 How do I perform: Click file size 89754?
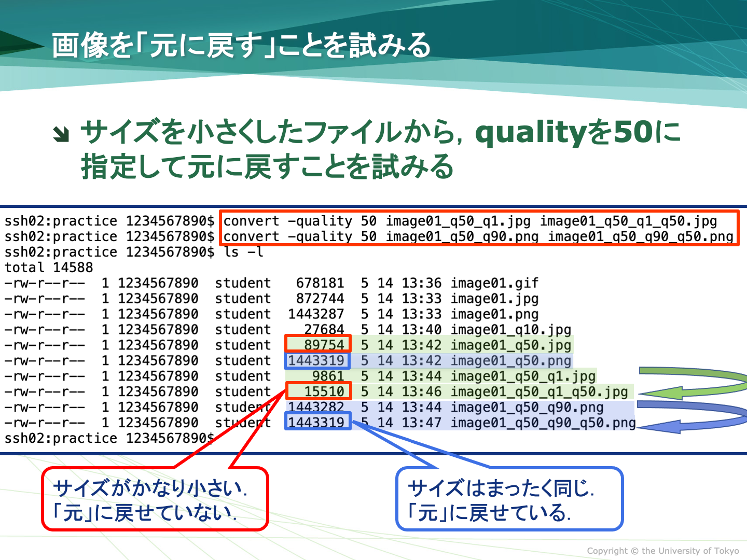coord(324,345)
